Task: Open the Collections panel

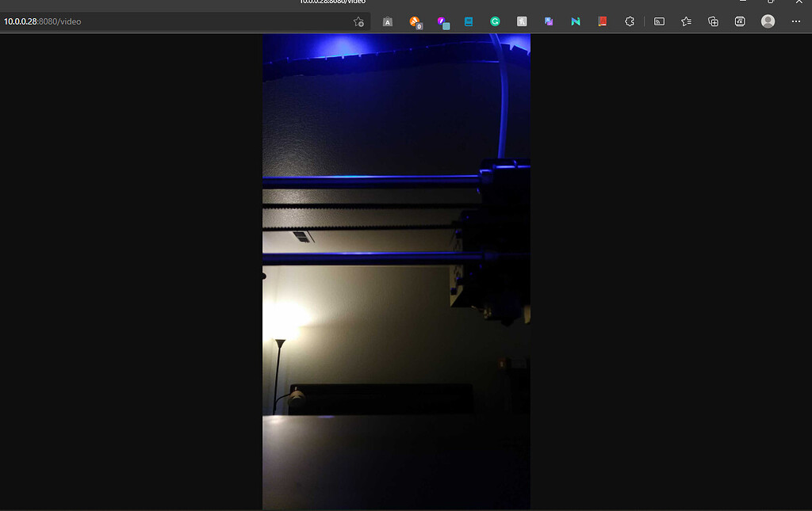Action: click(712, 21)
